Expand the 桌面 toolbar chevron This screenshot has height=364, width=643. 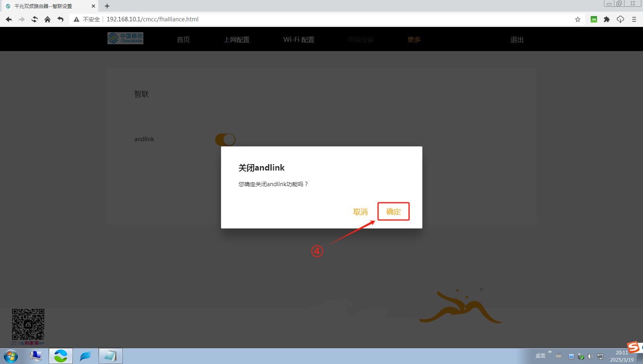point(550,352)
